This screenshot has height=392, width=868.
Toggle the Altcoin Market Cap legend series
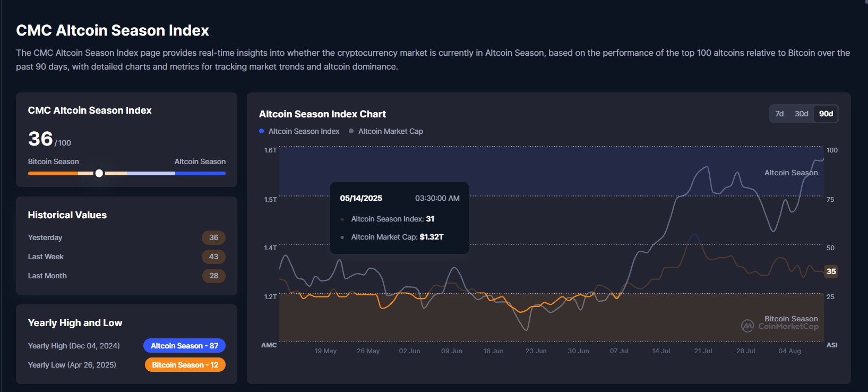390,131
